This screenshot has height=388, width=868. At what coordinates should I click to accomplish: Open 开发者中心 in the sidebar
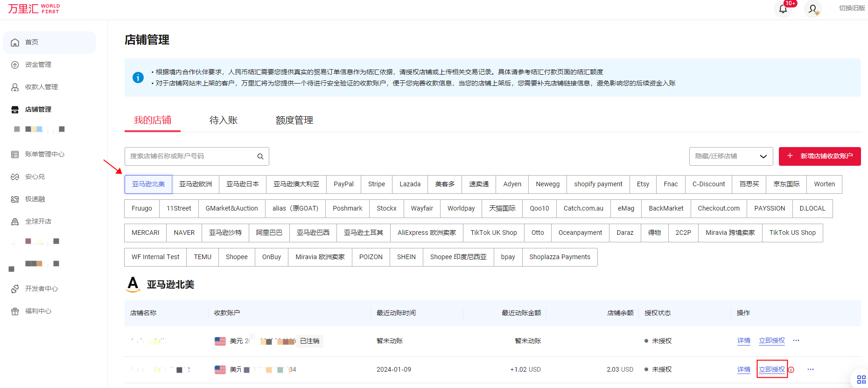click(x=41, y=289)
